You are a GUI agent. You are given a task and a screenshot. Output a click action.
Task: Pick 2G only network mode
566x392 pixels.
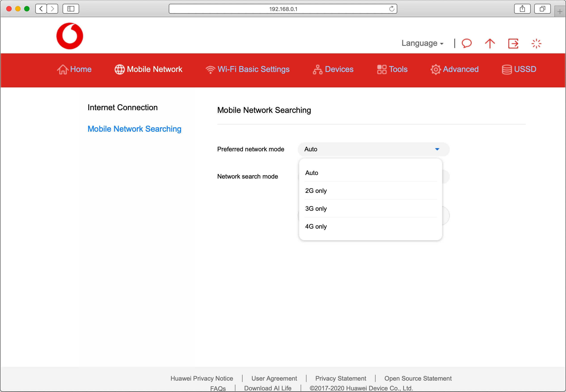tap(316, 191)
